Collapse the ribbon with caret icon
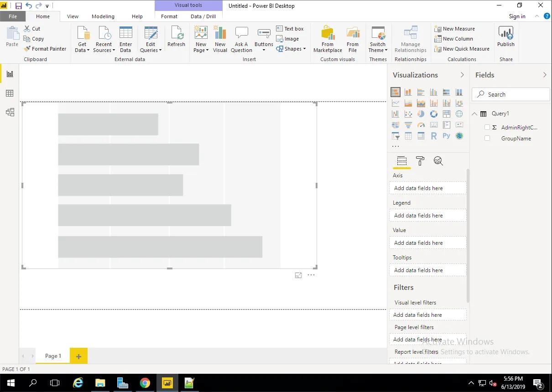 [x=536, y=16]
